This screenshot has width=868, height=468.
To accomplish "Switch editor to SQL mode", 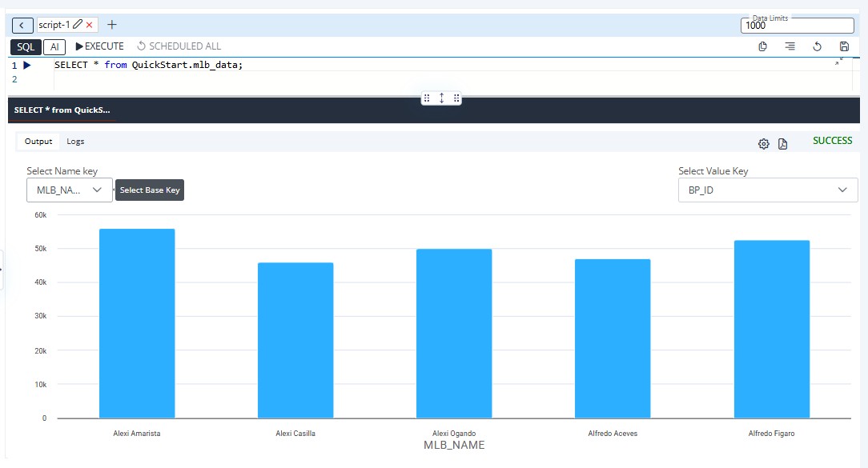I will pyautogui.click(x=26, y=46).
